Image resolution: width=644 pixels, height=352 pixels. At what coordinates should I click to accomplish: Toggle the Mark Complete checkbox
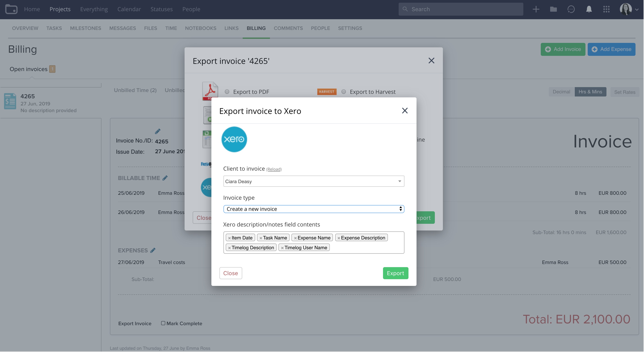[163, 323]
